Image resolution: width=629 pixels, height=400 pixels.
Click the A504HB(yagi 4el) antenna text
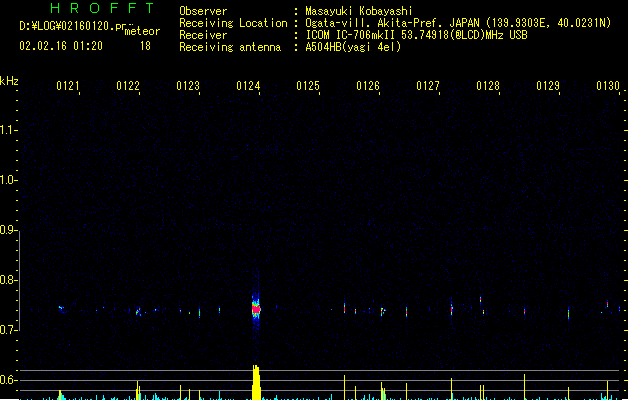coord(353,47)
